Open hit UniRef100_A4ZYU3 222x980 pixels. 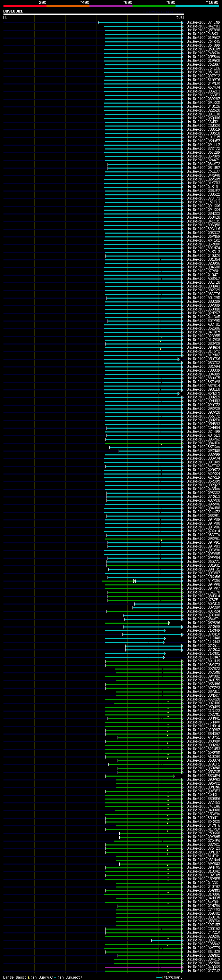click(x=203, y=26)
